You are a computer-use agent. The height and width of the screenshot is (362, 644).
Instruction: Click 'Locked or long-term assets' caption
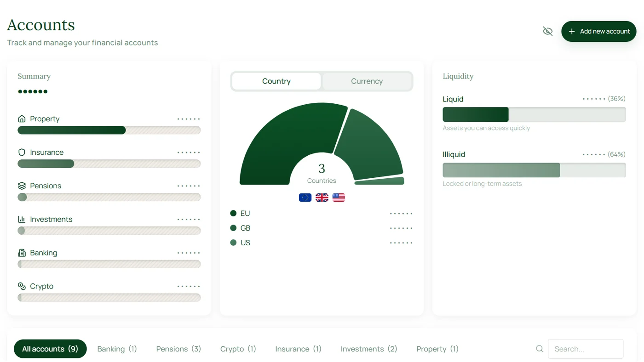[482, 184]
